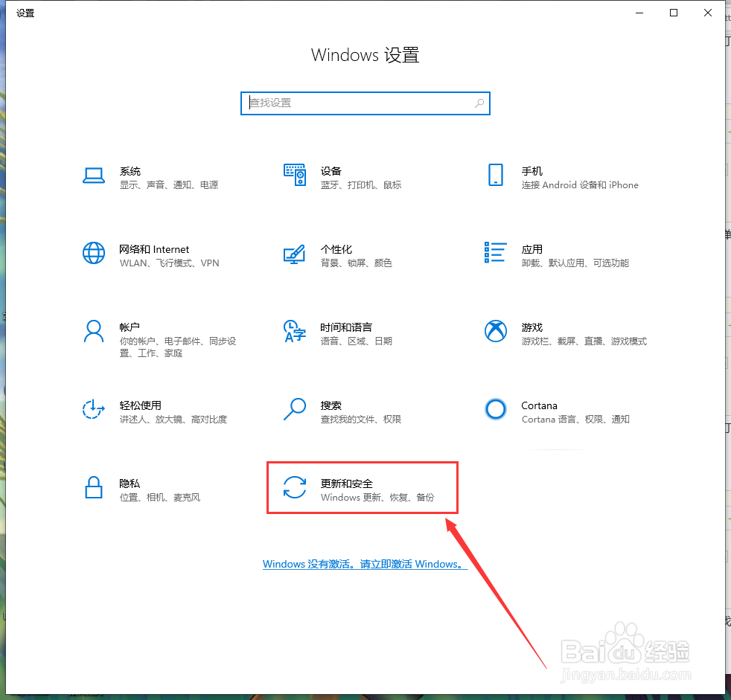Select the 手机 category title
Screen dimensions: 731x700
pos(532,171)
